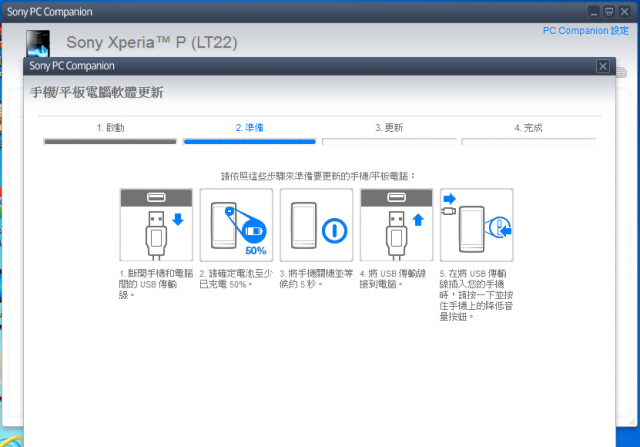This screenshot has width=640, height=447.
Task: Click instruction text 1. 斷開手機和電腦
Action: (156, 284)
